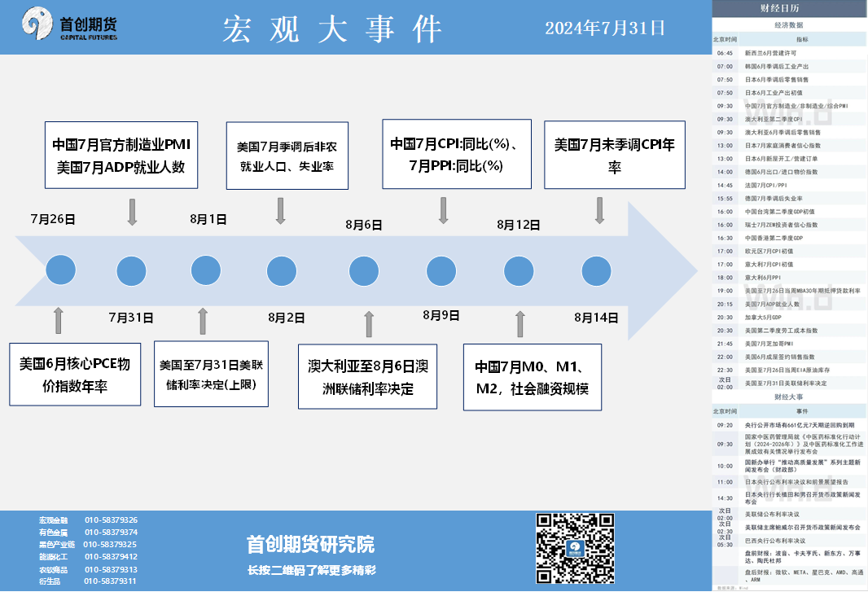This screenshot has width=868, height=592.
Task: Click the 首创期货研究院 footer title
Action: [x=310, y=545]
